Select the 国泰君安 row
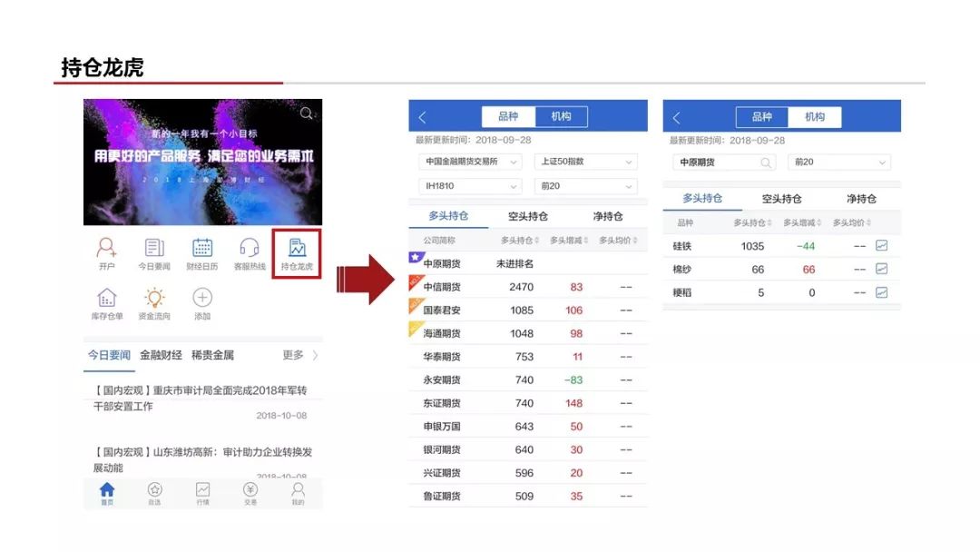Viewport: 980px width, 552px height. [x=528, y=310]
